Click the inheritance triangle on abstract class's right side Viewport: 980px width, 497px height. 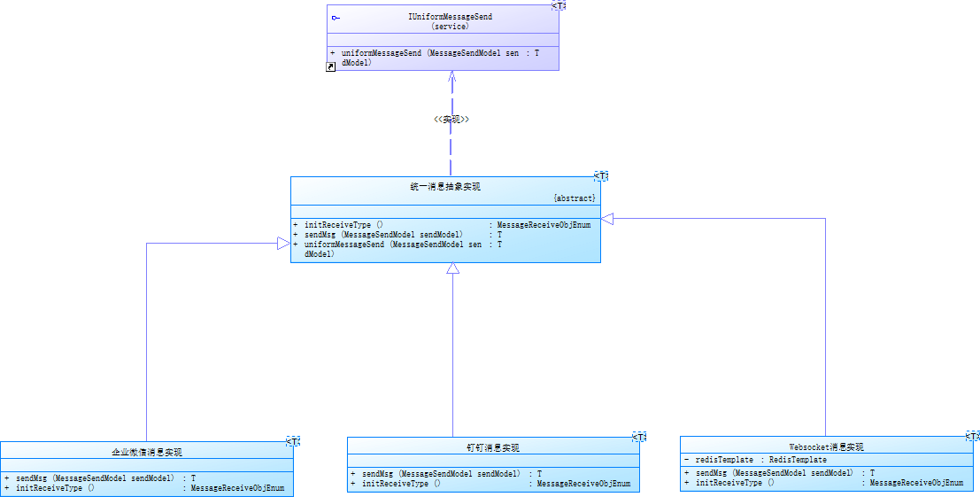coord(607,218)
